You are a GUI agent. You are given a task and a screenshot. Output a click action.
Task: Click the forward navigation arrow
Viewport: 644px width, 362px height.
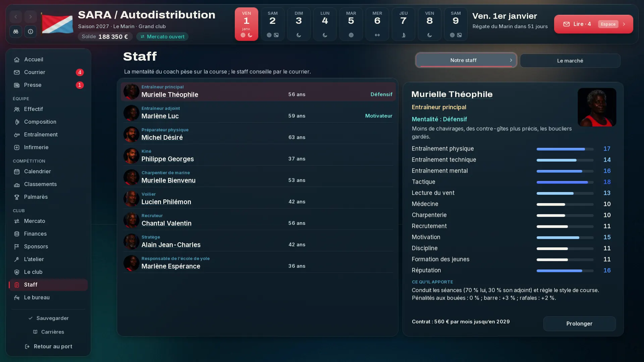coord(31,17)
